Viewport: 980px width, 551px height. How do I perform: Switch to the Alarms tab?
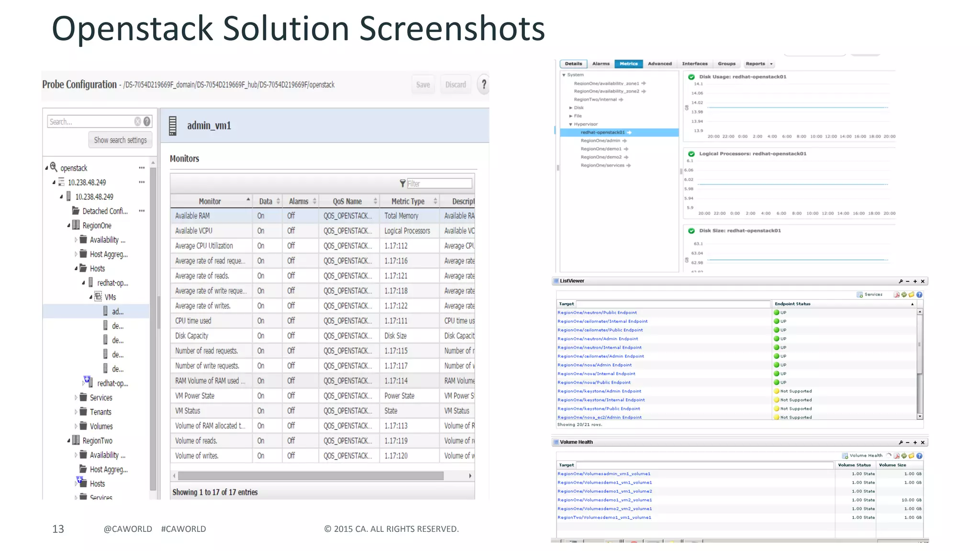(601, 64)
